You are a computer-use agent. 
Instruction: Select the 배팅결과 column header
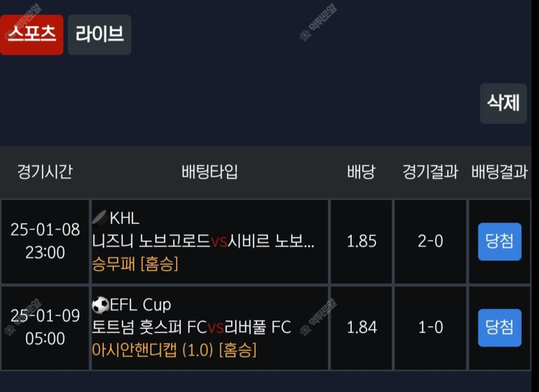coord(500,171)
